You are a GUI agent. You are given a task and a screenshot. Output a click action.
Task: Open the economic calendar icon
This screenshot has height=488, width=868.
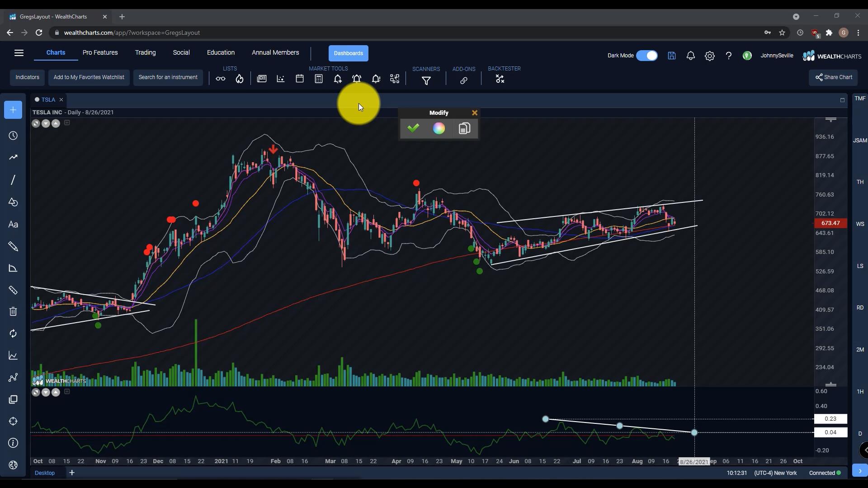point(300,79)
